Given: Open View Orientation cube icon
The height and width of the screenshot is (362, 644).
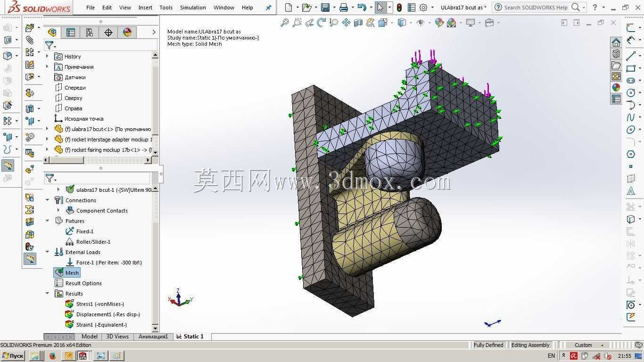Looking at the screenshot, I should click(x=383, y=23).
